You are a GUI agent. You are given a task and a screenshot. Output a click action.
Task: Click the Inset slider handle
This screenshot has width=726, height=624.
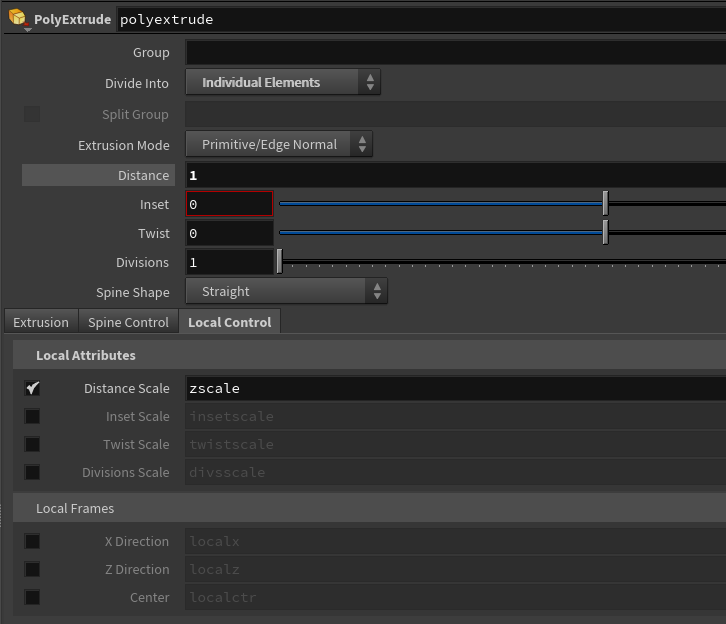coord(605,203)
